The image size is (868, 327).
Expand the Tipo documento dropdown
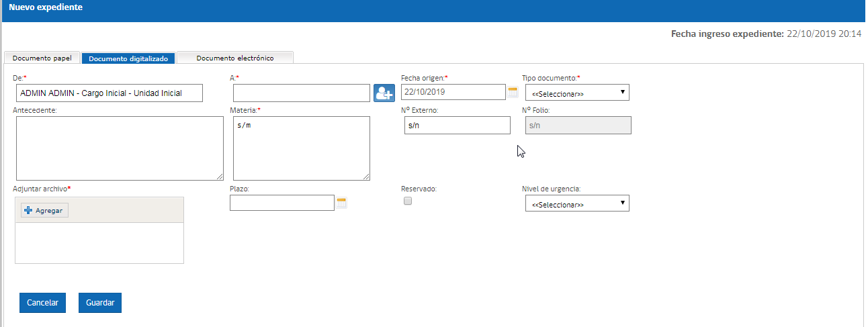[577, 92]
